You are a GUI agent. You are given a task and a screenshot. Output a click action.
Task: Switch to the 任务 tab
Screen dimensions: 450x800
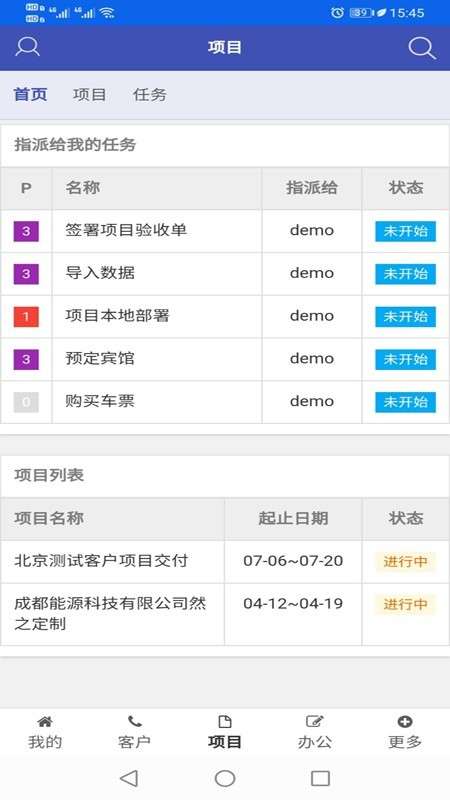149,94
